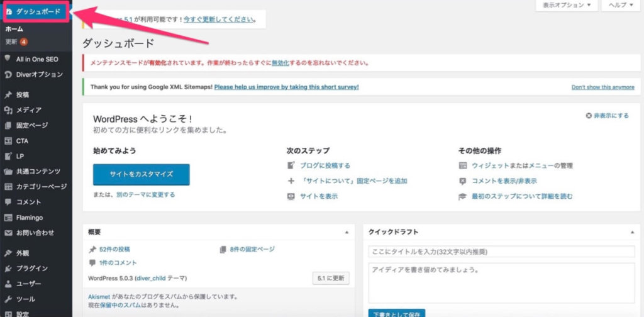Image resolution: width=644 pixels, height=317 pixels.
Task: Click the paintbrush icon beside 外観
Action: click(x=8, y=253)
